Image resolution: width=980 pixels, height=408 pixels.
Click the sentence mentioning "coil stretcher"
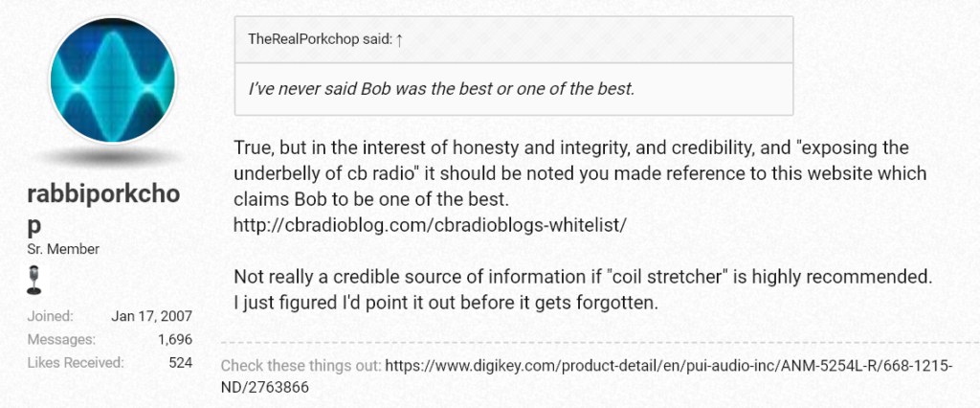point(583,277)
